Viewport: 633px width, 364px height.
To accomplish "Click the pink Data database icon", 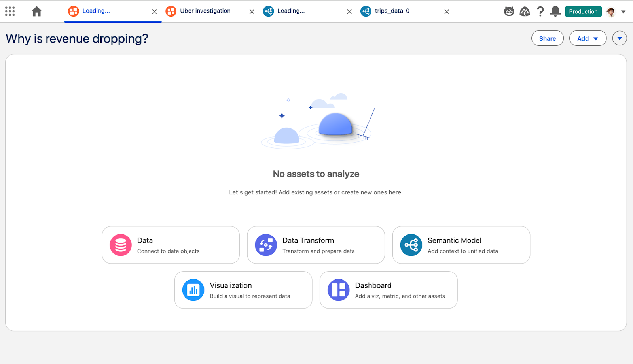I will pos(121,245).
